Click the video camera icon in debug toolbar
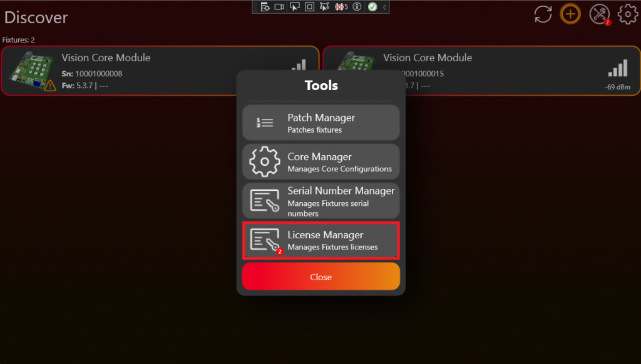Screen dimensions: 641x364 click(x=279, y=7)
